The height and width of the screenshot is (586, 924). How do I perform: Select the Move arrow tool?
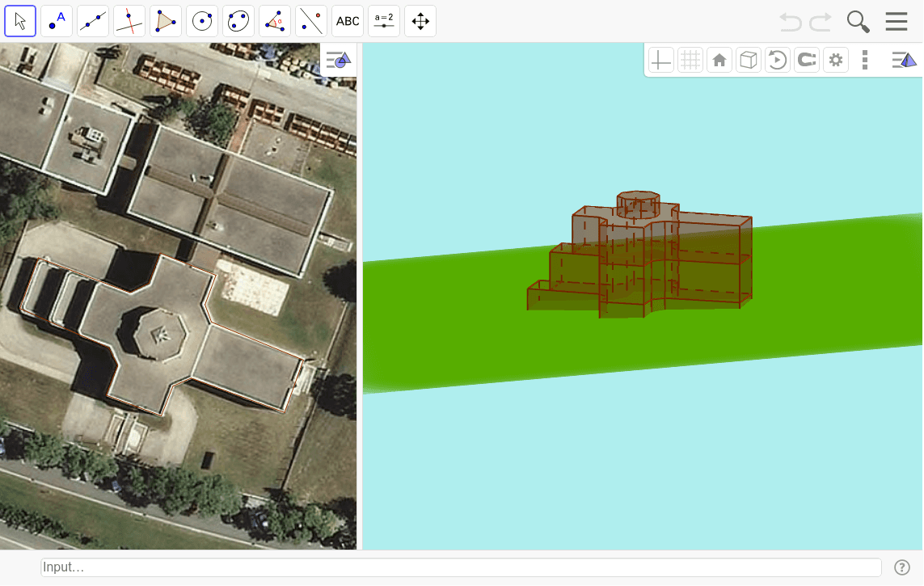tap(20, 21)
